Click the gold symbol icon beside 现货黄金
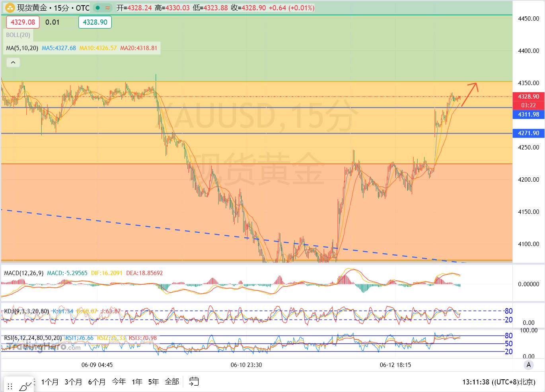 [x=10, y=8]
